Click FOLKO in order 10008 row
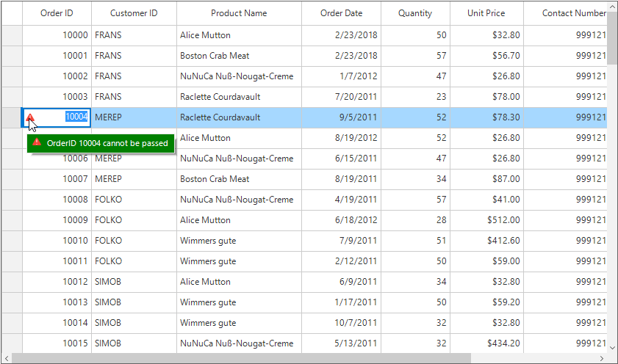This screenshot has height=364, width=618. 108,200
